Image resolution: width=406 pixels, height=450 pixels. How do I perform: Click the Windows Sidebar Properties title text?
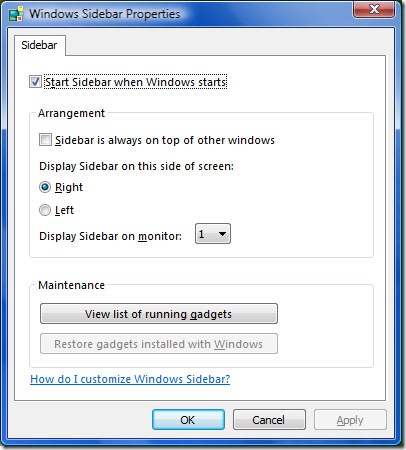tap(105, 14)
